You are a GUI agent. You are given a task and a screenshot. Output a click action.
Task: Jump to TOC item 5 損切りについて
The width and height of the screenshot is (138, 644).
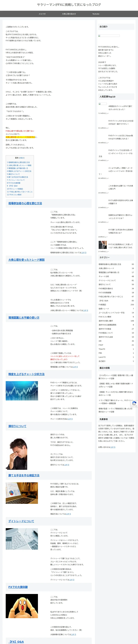click(13, 174)
